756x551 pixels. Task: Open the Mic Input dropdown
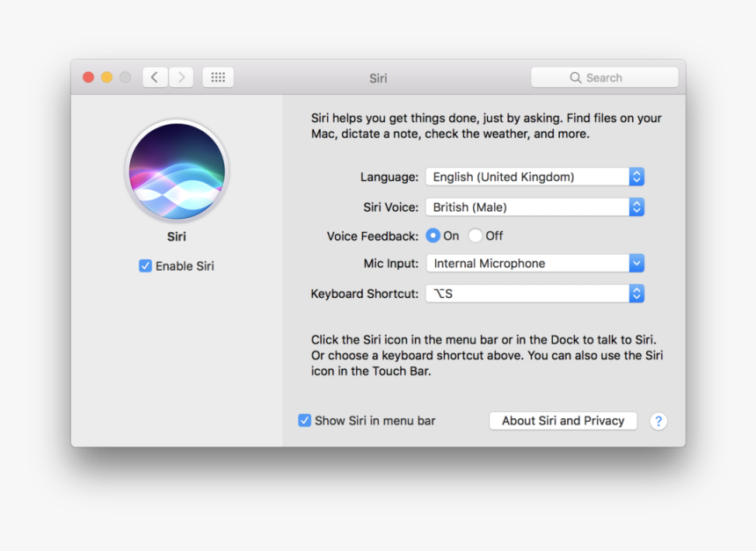534,264
